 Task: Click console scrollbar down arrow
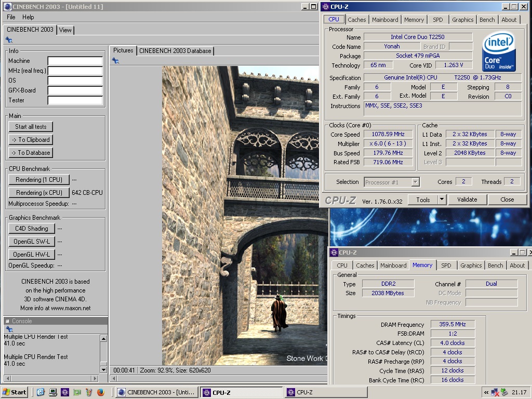click(104, 369)
